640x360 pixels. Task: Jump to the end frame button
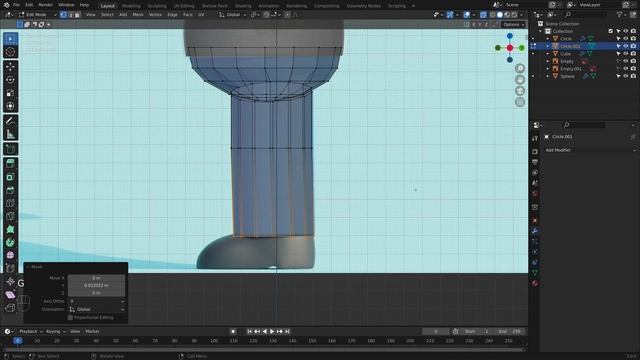[x=287, y=331]
